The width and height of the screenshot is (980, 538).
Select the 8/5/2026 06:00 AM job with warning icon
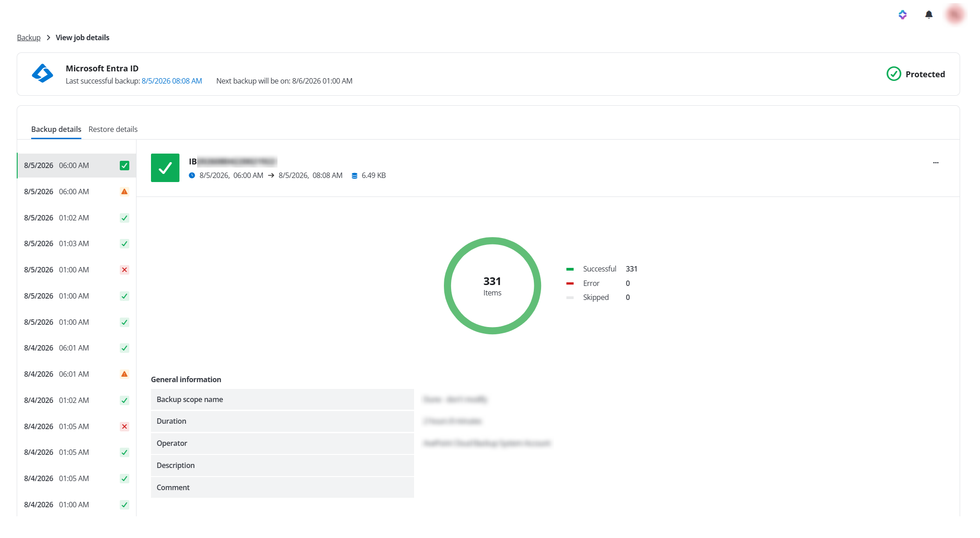tap(76, 192)
